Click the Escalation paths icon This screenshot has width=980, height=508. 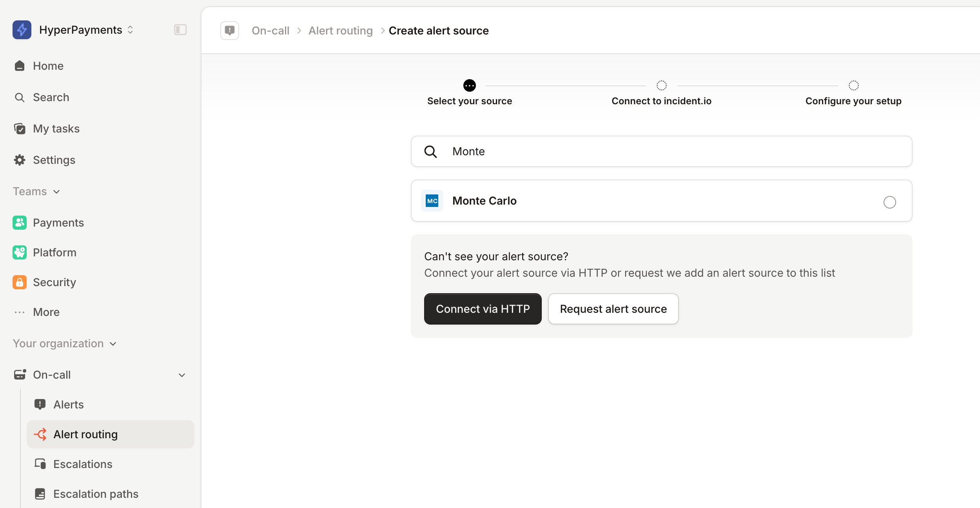(x=40, y=494)
